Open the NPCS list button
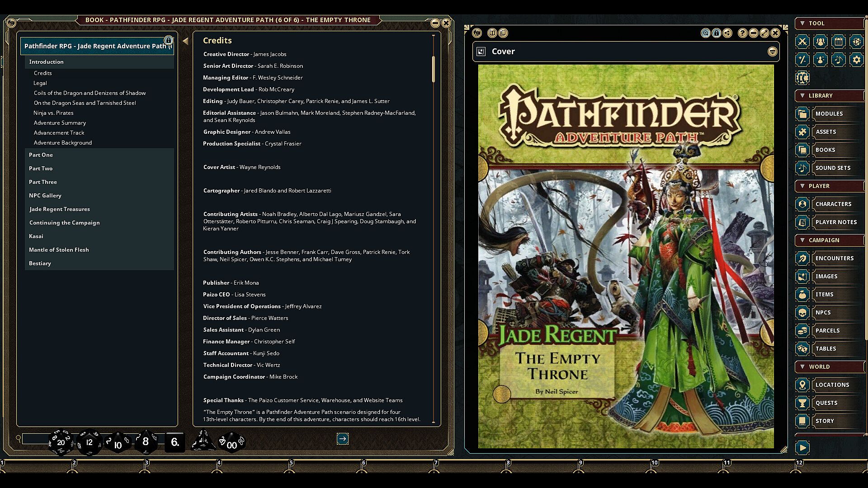This screenshot has height=488, width=868. (839, 313)
